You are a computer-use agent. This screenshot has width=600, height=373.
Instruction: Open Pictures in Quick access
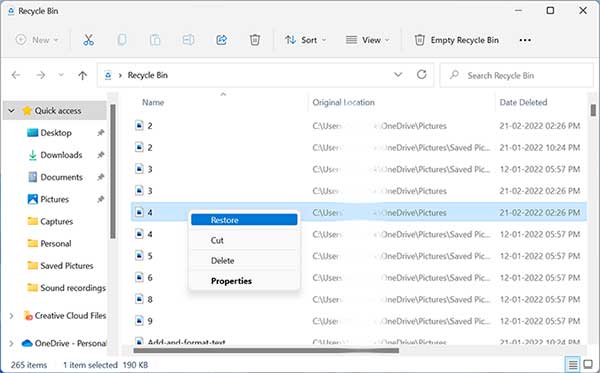pos(54,199)
